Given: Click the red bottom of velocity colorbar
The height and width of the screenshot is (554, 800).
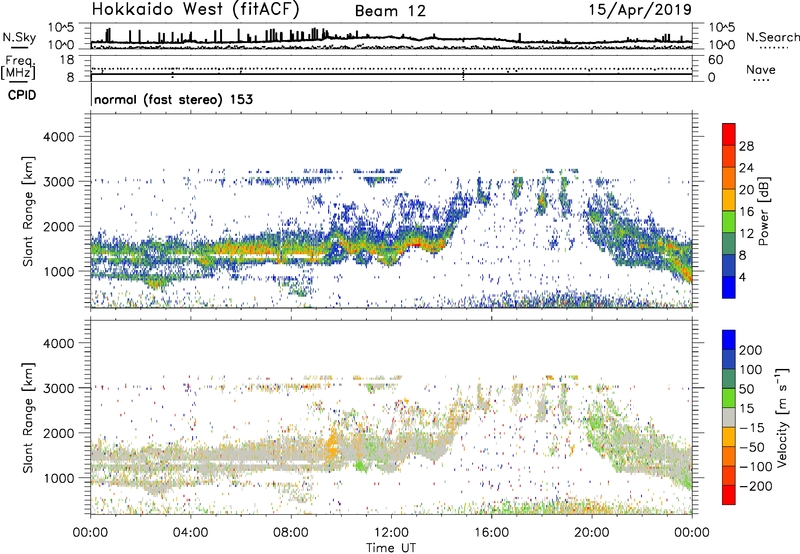Looking at the screenshot, I should (729, 495).
